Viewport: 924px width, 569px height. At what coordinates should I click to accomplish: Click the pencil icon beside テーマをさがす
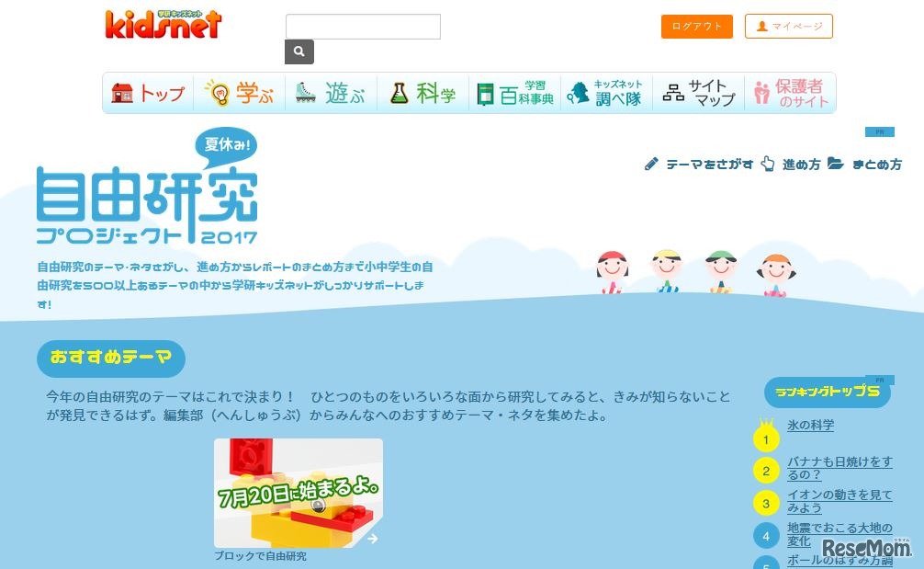[x=651, y=164]
